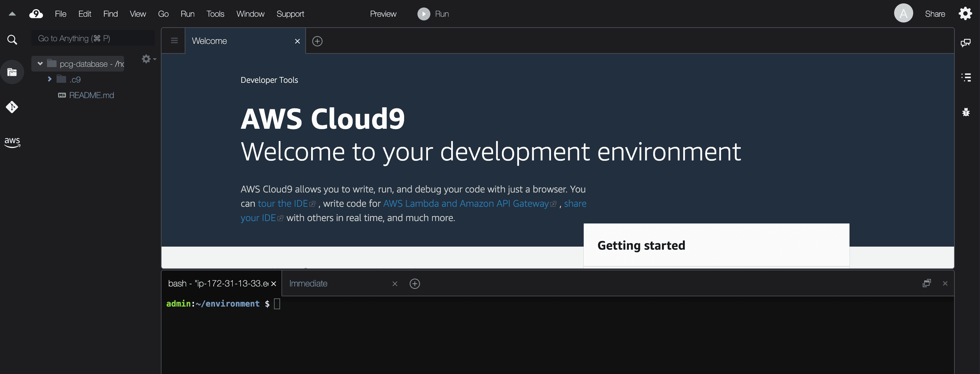Open the Collaborate chat panel icon

[x=966, y=43]
